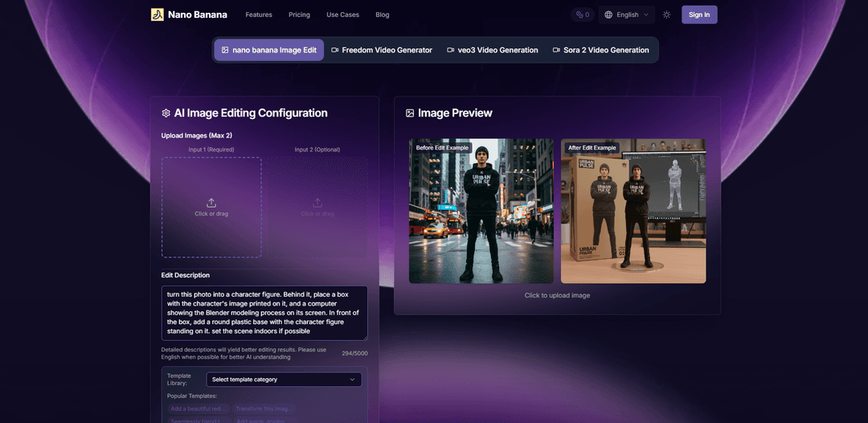Click the upload icon in Input 2
Screen dimensions: 868x423
pos(317,203)
